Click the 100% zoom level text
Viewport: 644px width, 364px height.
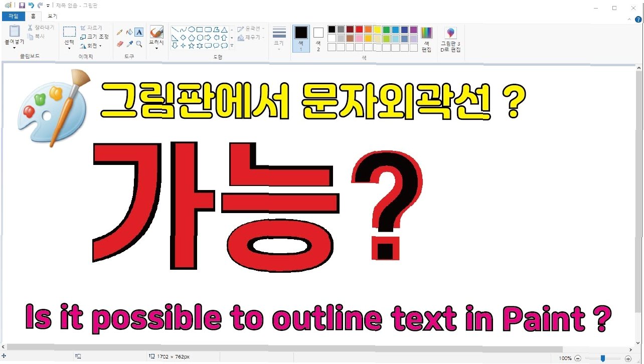pos(565,358)
